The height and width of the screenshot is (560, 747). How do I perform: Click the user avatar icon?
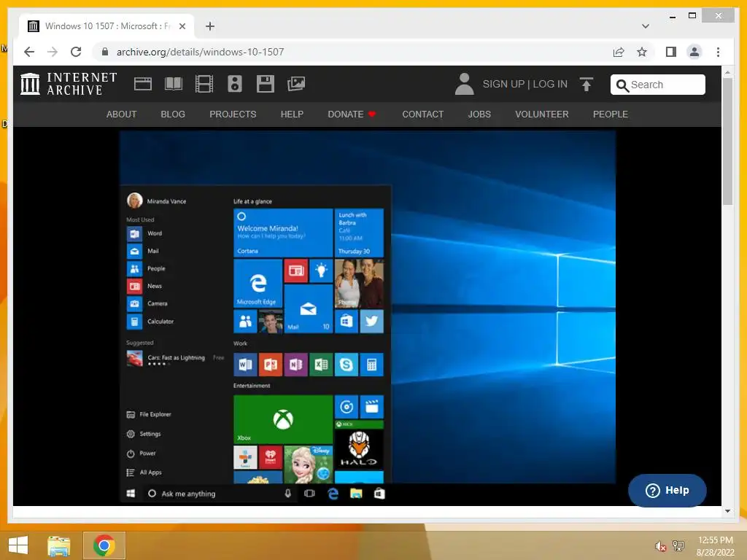point(464,84)
